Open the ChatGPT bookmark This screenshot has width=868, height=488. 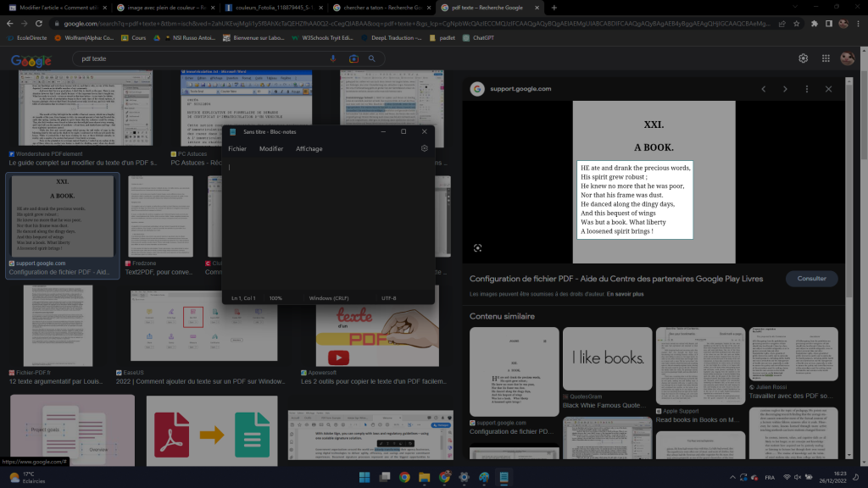pyautogui.click(x=478, y=38)
